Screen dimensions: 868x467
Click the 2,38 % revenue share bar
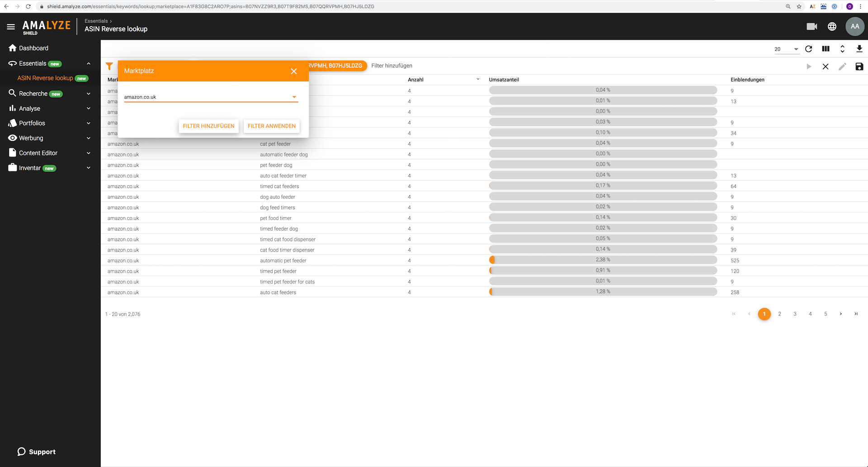[603, 260]
